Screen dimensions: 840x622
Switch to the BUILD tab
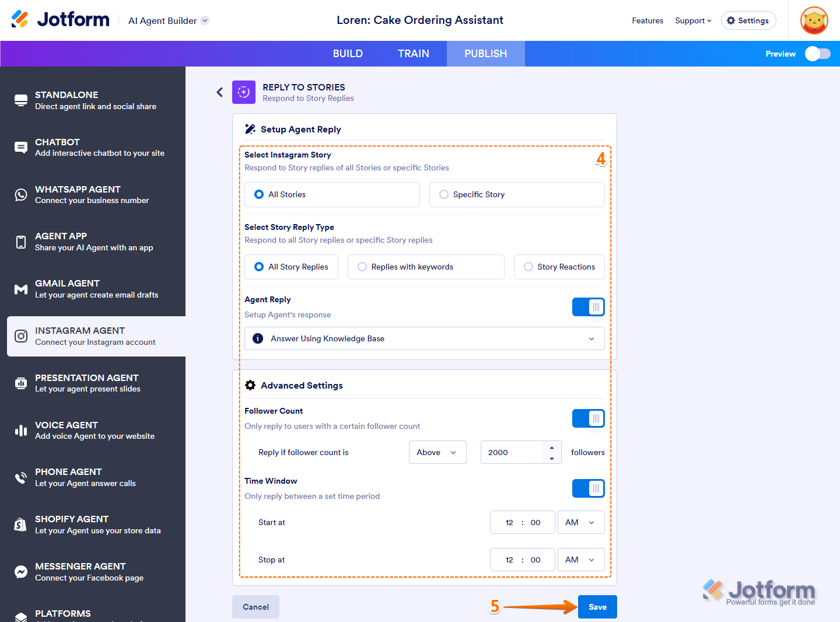pos(348,54)
